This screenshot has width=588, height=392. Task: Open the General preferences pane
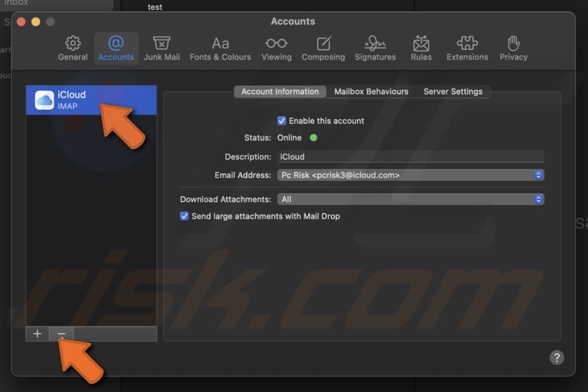pyautogui.click(x=73, y=48)
